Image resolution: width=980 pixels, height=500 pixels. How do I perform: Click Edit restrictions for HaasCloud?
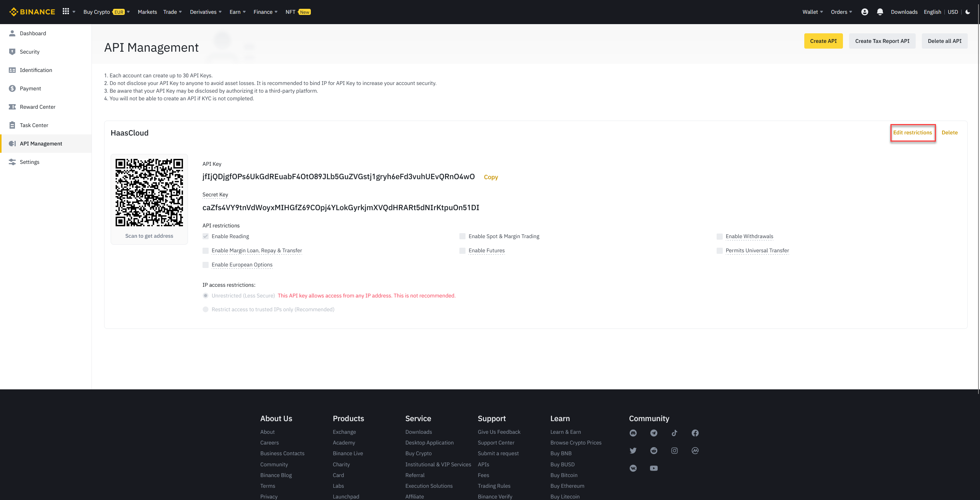tap(913, 132)
